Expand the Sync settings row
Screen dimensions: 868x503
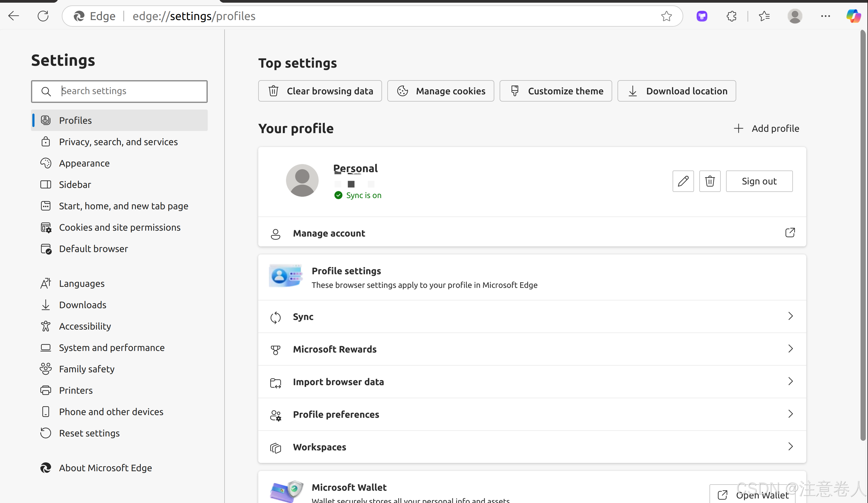532,316
